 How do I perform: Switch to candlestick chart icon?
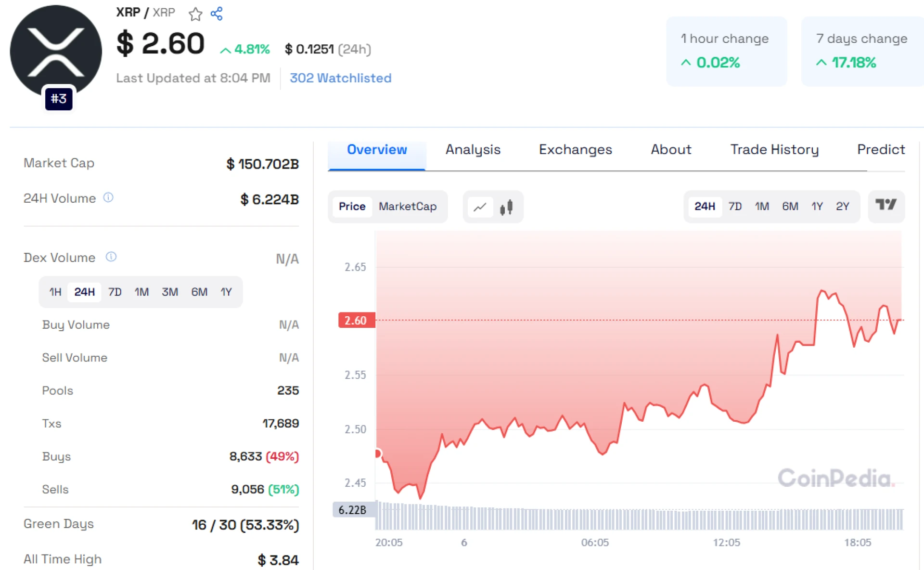pos(506,207)
